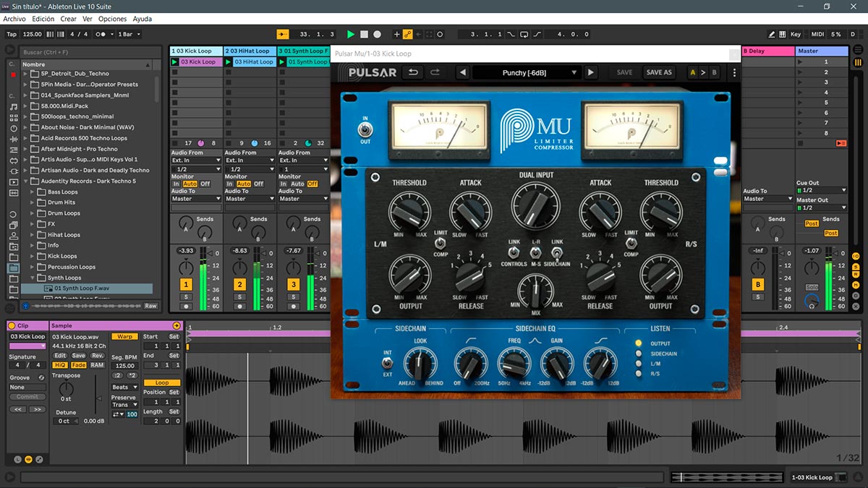Toggle Draw Mode pencil icon

(x=773, y=34)
